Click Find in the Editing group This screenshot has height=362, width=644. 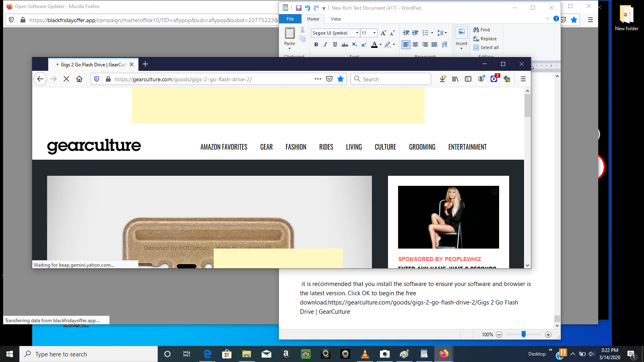tap(481, 30)
